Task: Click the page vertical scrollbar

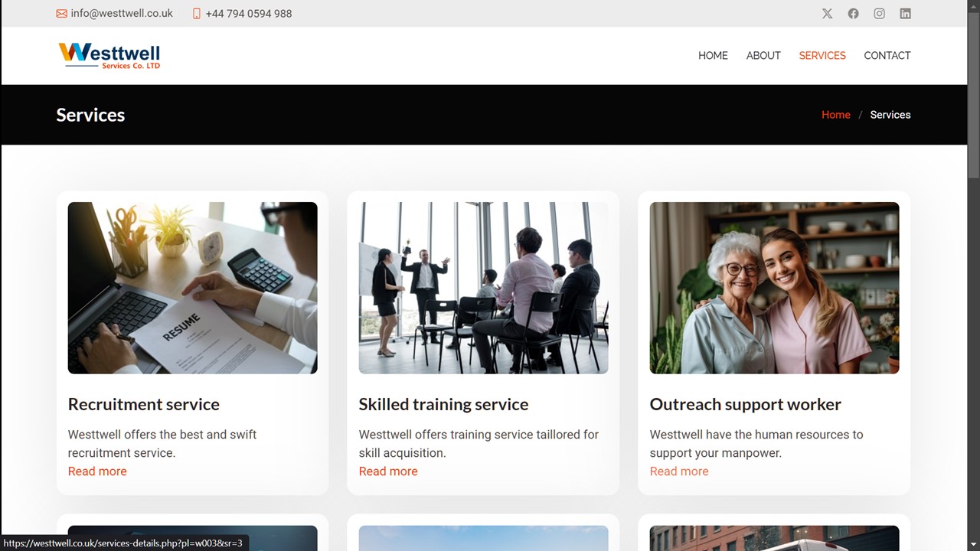Action: click(973, 275)
